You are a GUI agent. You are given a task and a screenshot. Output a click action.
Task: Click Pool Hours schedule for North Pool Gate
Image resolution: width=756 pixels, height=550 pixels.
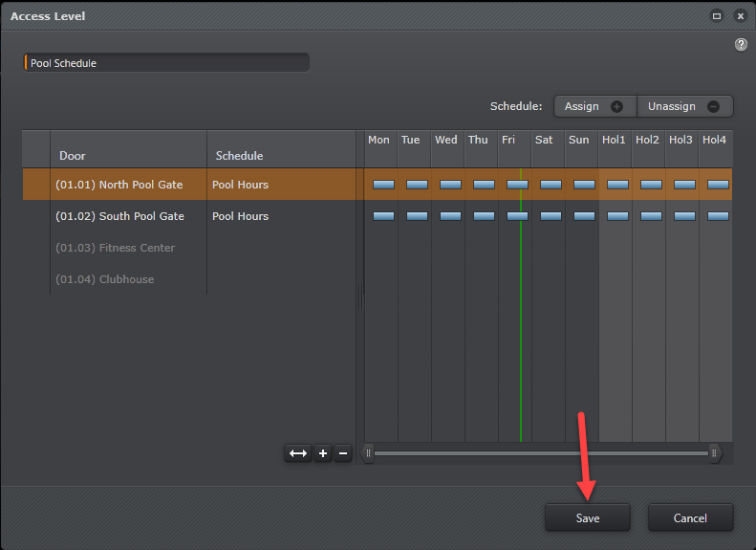240,185
